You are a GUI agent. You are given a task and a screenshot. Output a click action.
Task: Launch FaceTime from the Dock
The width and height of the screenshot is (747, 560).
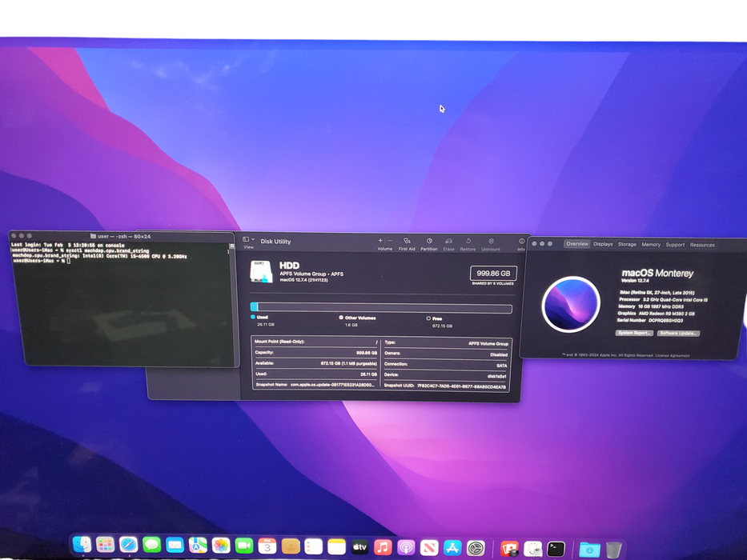click(244, 546)
